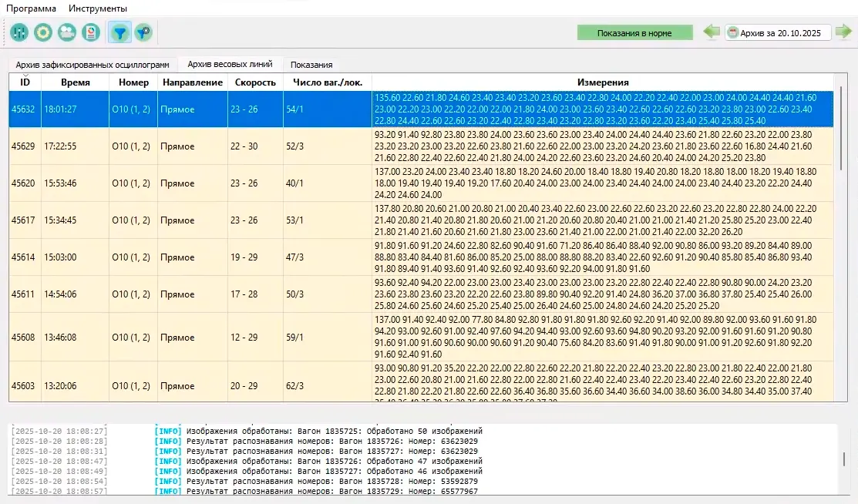Open the report document icon
This screenshot has height=504, width=858.
[91, 32]
